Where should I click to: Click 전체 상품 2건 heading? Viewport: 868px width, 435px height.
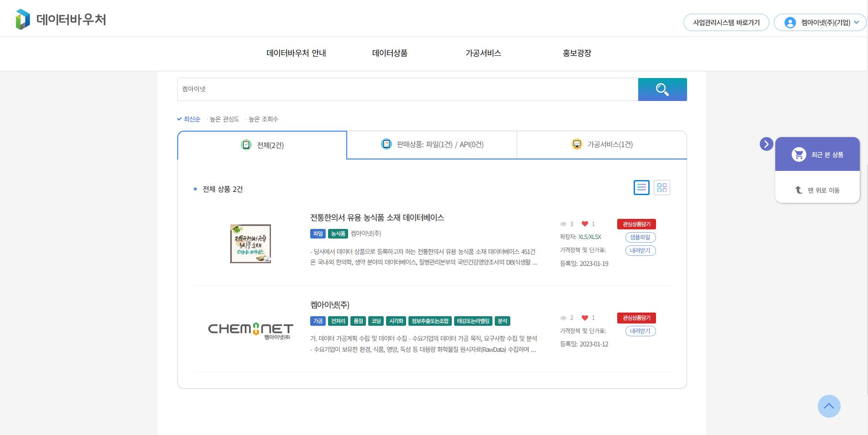click(222, 189)
